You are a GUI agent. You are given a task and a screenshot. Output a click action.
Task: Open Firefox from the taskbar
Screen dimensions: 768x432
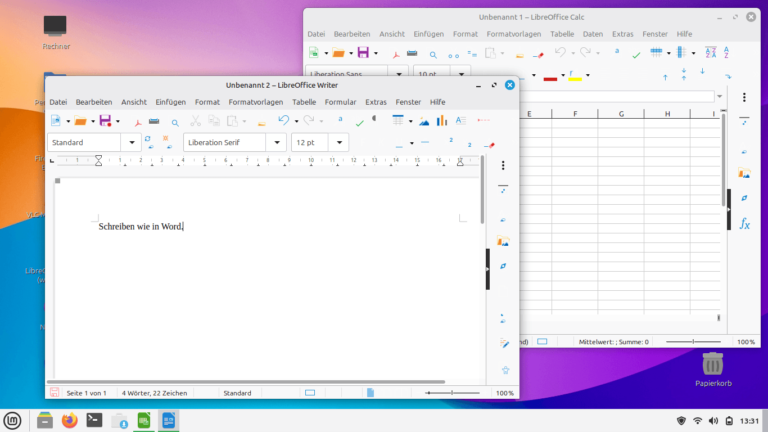pos(69,420)
